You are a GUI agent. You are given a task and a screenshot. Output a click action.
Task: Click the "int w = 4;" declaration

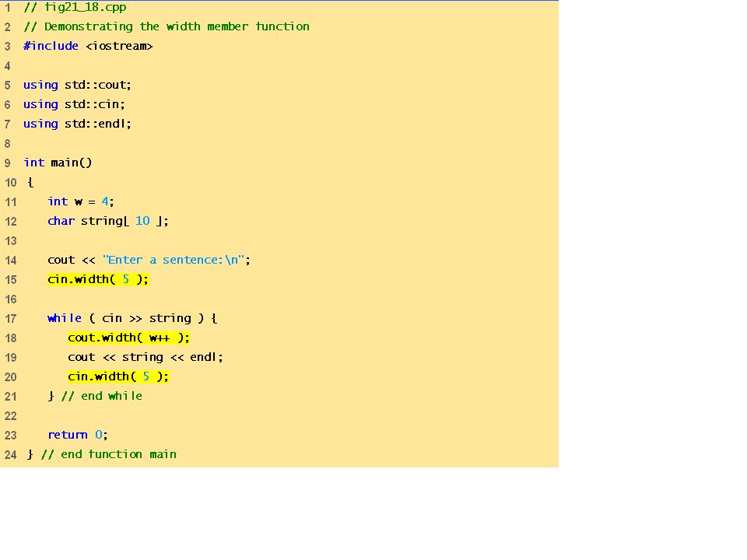(81, 201)
